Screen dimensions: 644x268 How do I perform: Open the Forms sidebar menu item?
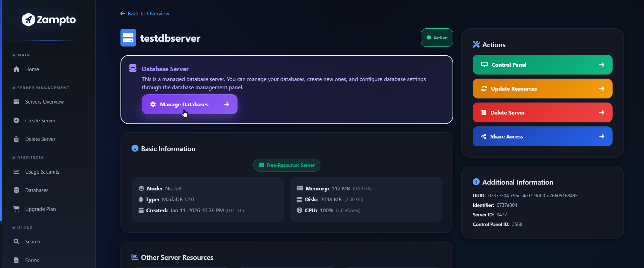point(32,260)
